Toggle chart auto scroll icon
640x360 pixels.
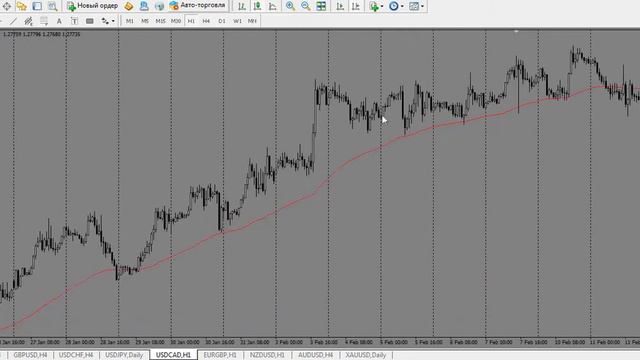coord(340,6)
